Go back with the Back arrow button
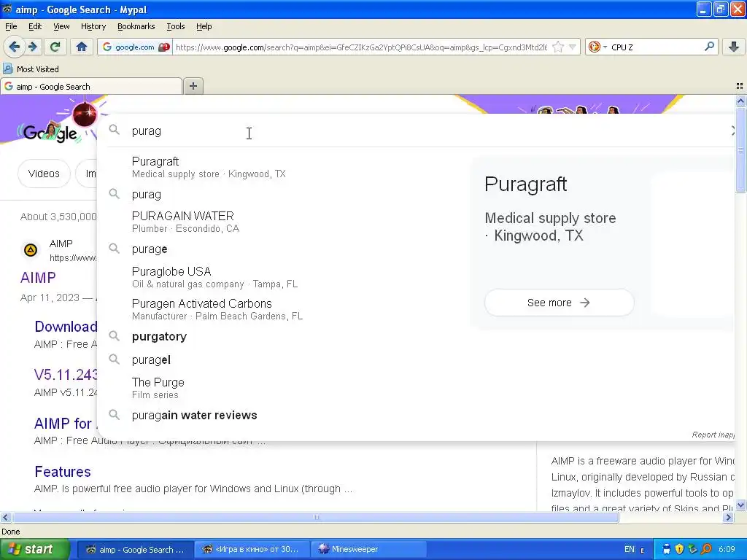 [15, 47]
